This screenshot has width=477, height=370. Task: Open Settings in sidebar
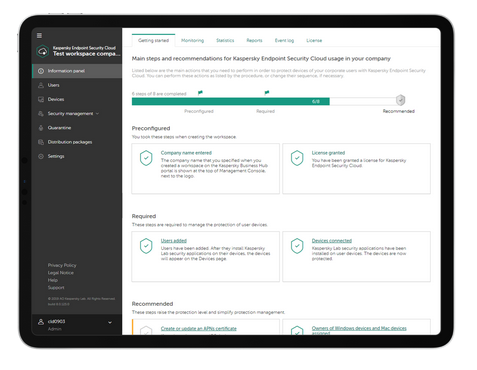click(77, 156)
